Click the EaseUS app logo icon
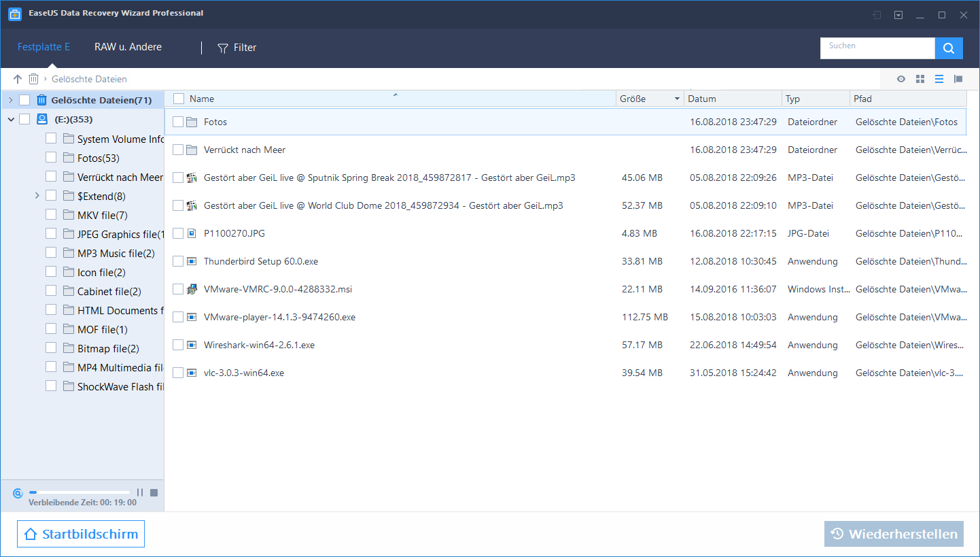The width and height of the screenshot is (980, 557). [15, 14]
